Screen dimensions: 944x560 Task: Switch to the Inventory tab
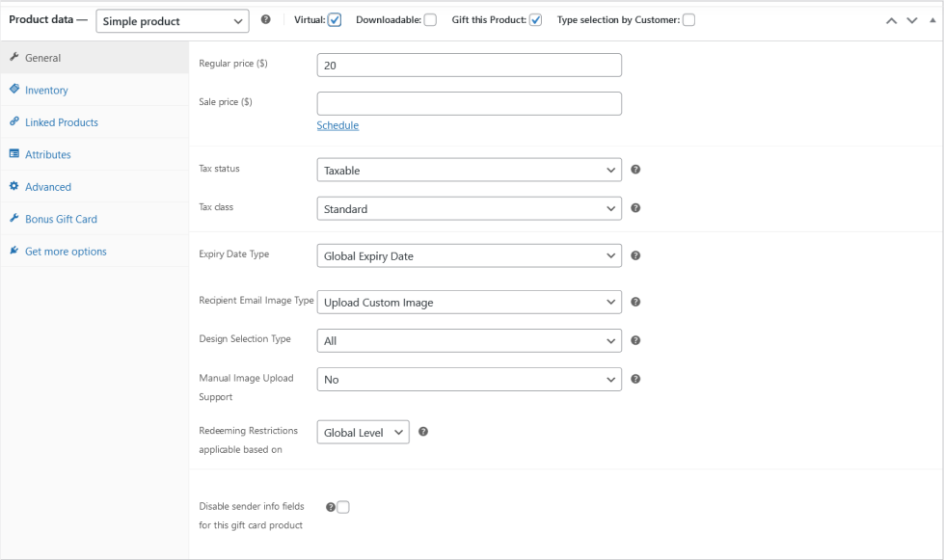pyautogui.click(x=46, y=91)
